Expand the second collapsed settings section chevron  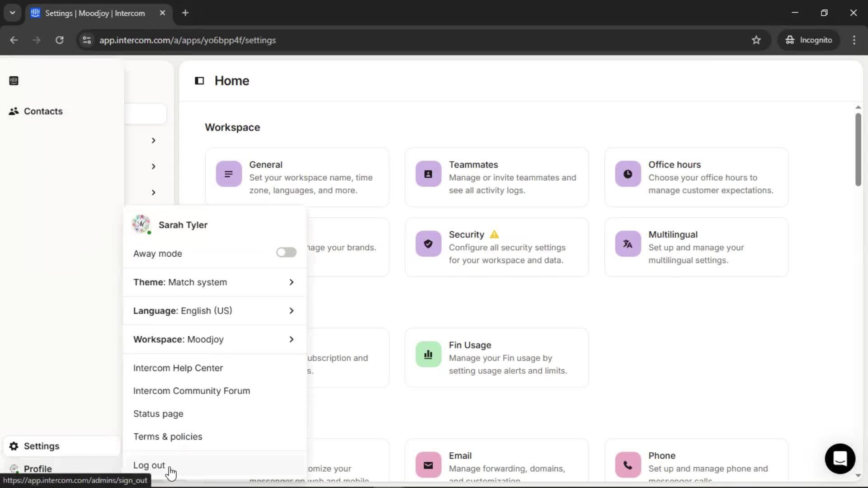(153, 166)
